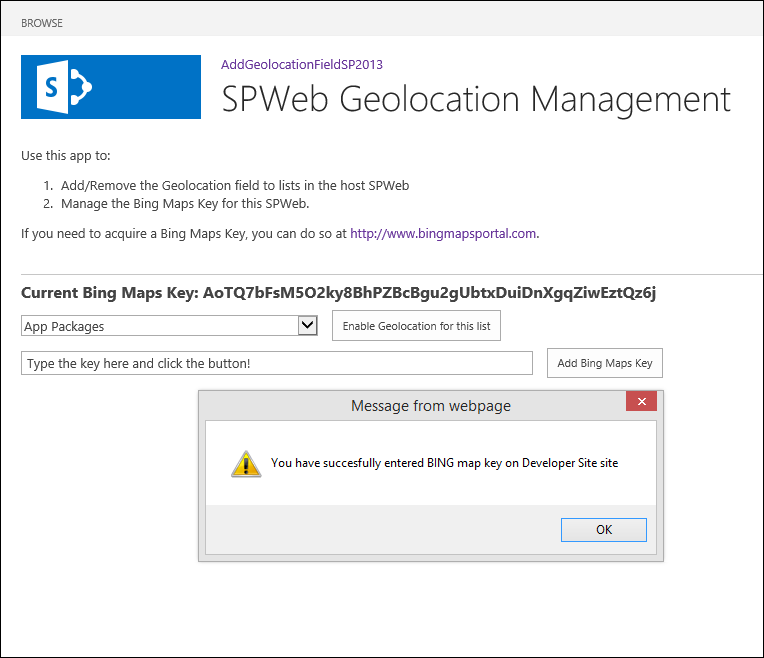The width and height of the screenshot is (764, 658).
Task: Confirm the dialog with OK
Action: (x=604, y=530)
